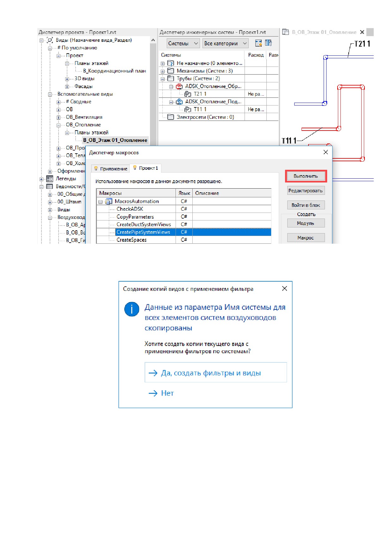Screen dimensions: 392x555
Task: Click the Язык column header
Action: point(184,193)
